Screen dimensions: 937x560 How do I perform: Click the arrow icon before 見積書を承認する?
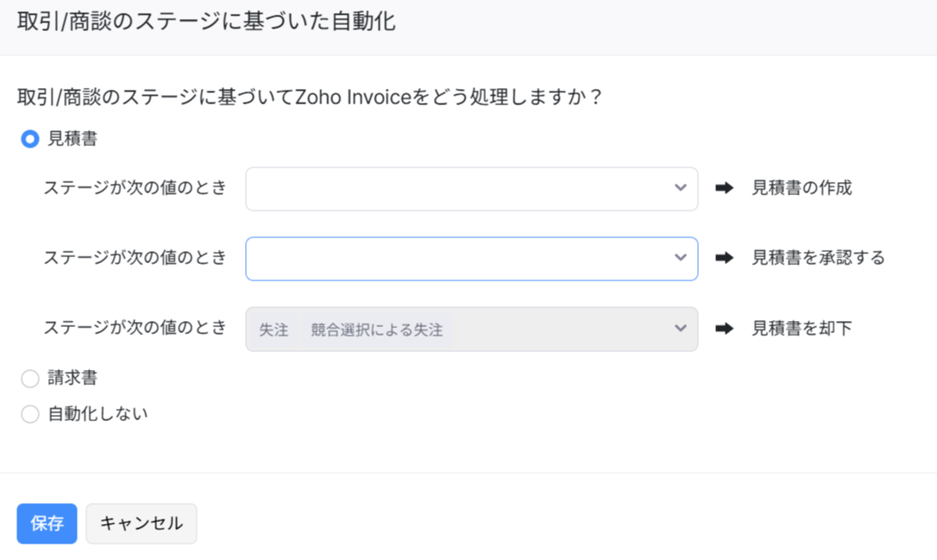pos(725,258)
